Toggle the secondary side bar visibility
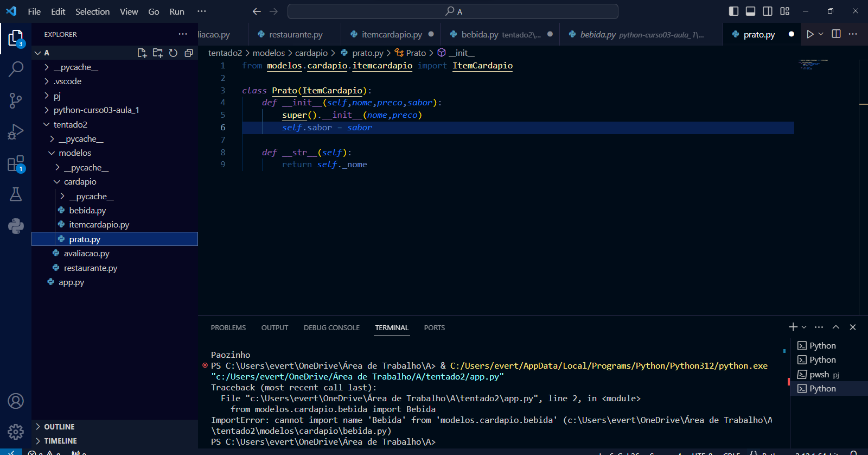This screenshot has width=868, height=455. point(768,11)
